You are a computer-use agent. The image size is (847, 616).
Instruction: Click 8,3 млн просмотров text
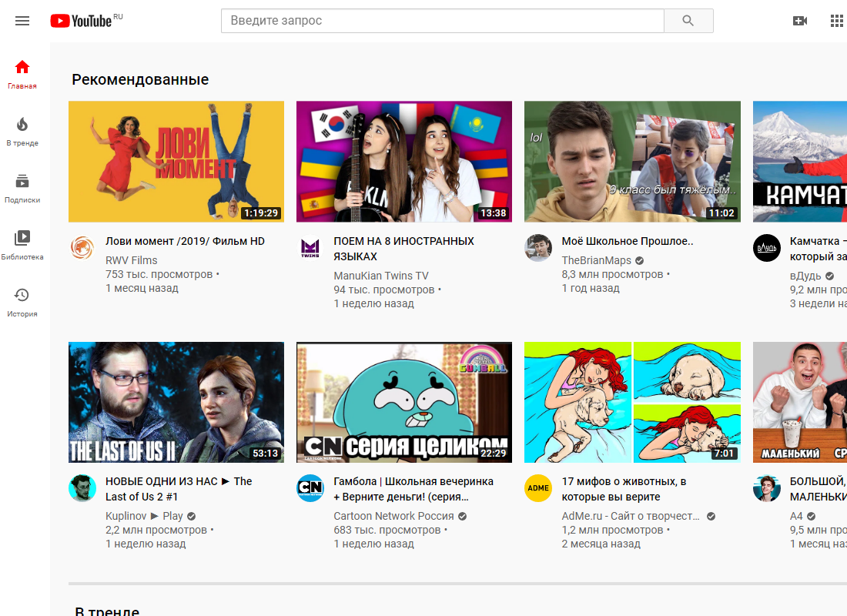(x=612, y=274)
